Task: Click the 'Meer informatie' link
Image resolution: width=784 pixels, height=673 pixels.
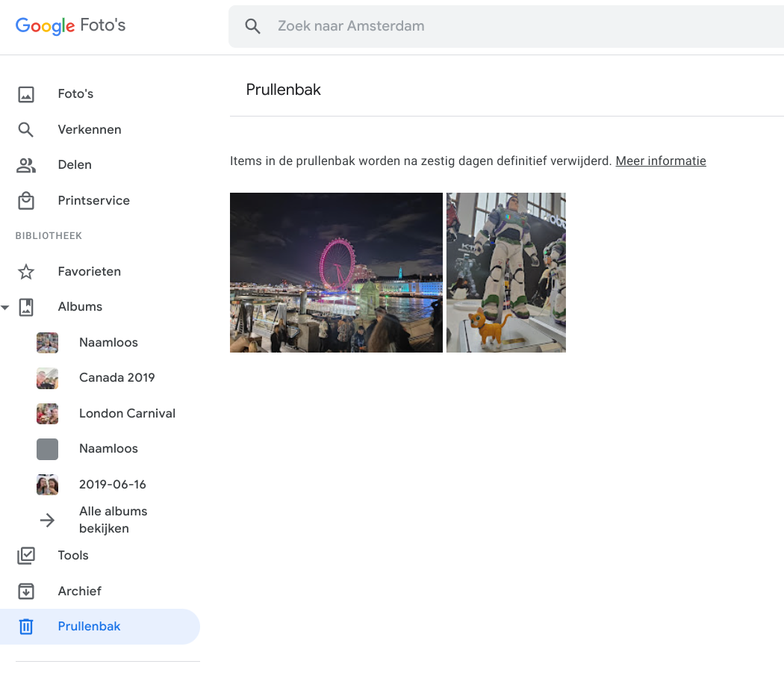Action: pos(661,161)
